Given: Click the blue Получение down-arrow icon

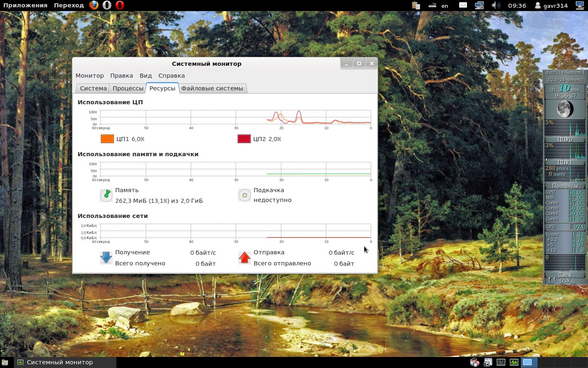Looking at the screenshot, I should pos(106,258).
